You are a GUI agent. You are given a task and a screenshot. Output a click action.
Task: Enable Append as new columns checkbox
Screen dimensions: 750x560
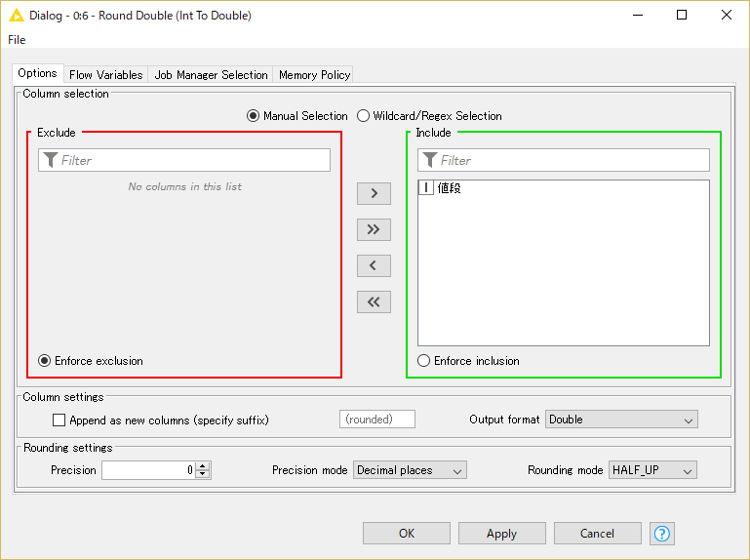[x=59, y=420]
